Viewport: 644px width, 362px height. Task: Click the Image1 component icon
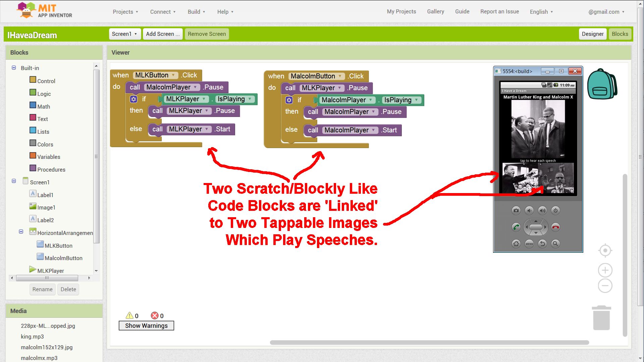pyautogui.click(x=33, y=207)
